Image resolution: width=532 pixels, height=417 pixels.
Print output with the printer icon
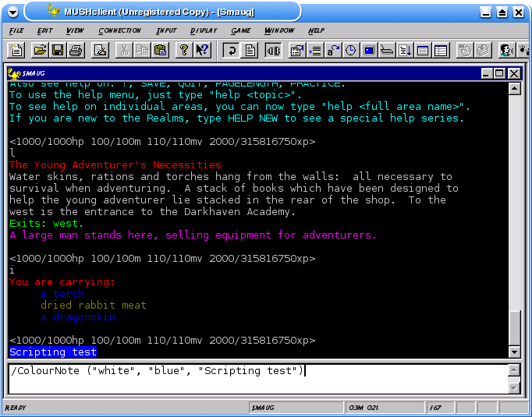76,51
